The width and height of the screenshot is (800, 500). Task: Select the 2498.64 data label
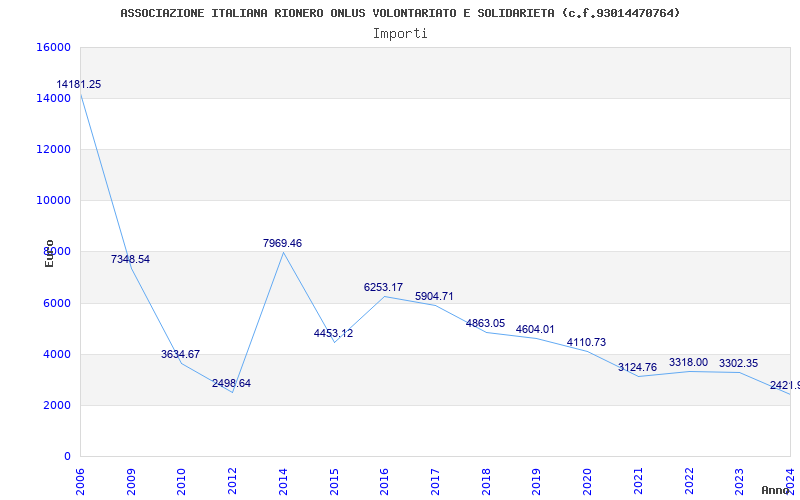point(232,383)
